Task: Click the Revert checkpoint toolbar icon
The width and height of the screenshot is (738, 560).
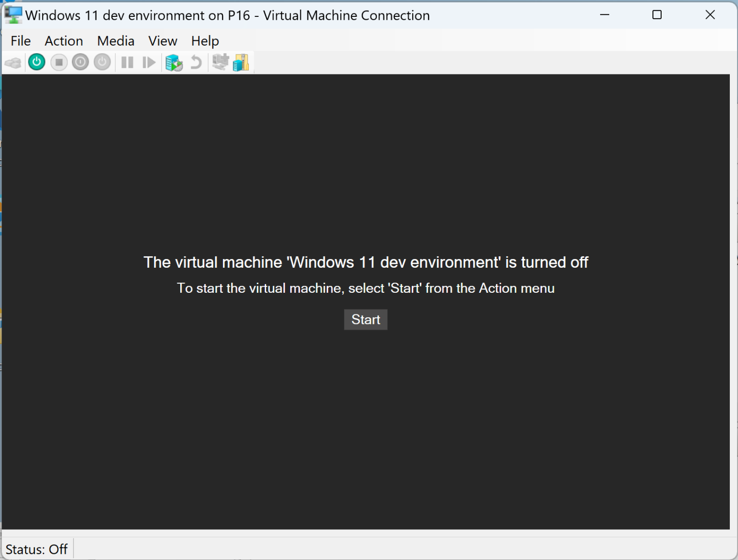Action: [x=196, y=62]
